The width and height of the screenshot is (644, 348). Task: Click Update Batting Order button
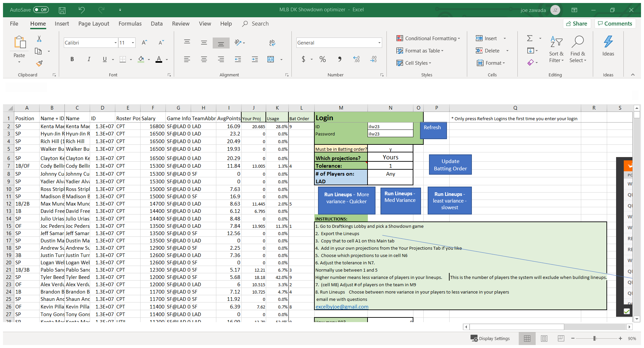(x=450, y=165)
